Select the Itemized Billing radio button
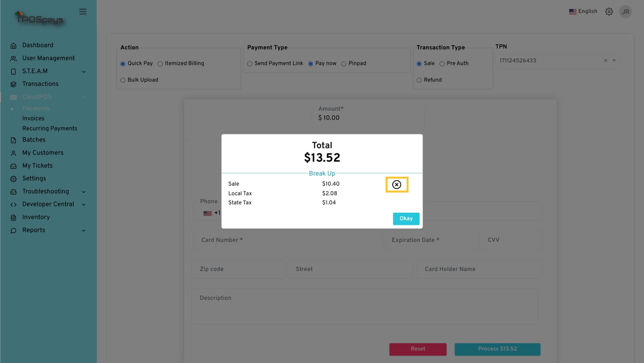The height and width of the screenshot is (363, 644). [x=160, y=64]
